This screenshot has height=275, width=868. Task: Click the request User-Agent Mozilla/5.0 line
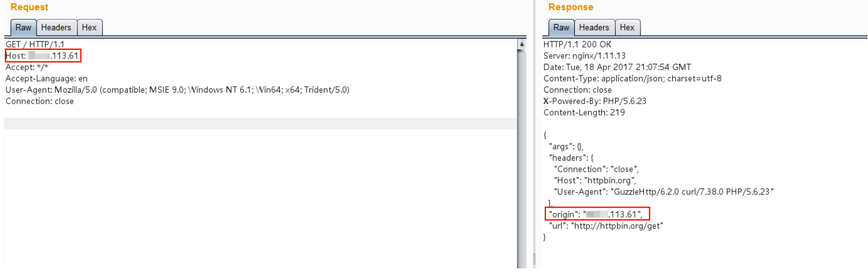coord(177,90)
